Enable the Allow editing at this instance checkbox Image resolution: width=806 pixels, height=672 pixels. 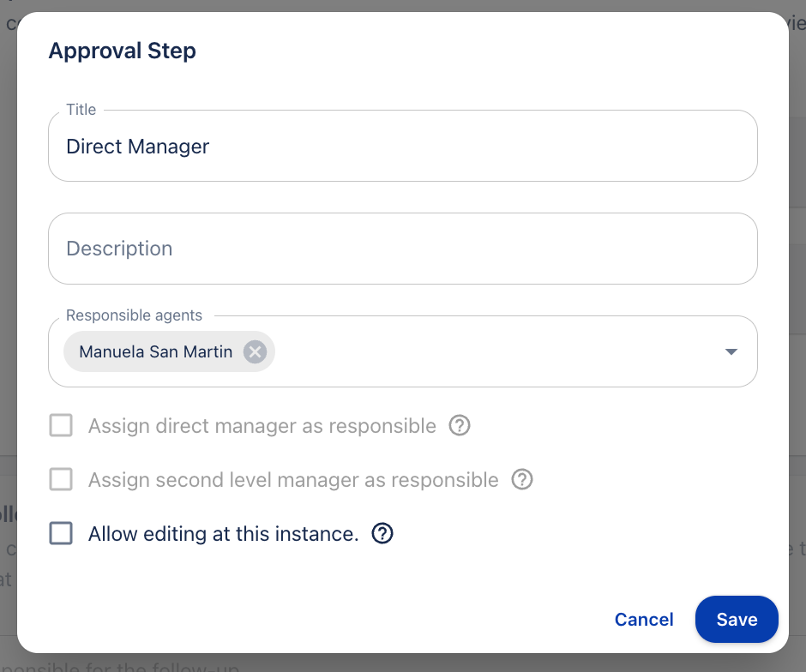point(61,534)
